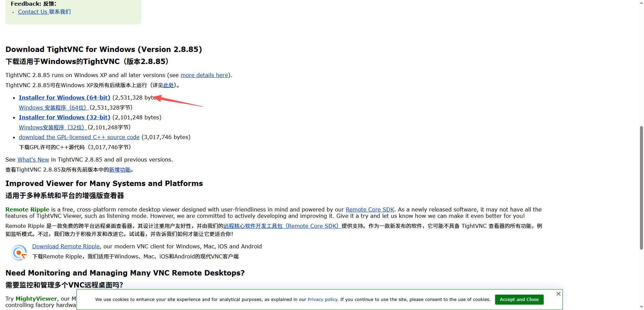Viewport: 644px width, 310px height.
Task: Click the Accept and Close button
Action: (x=519, y=299)
